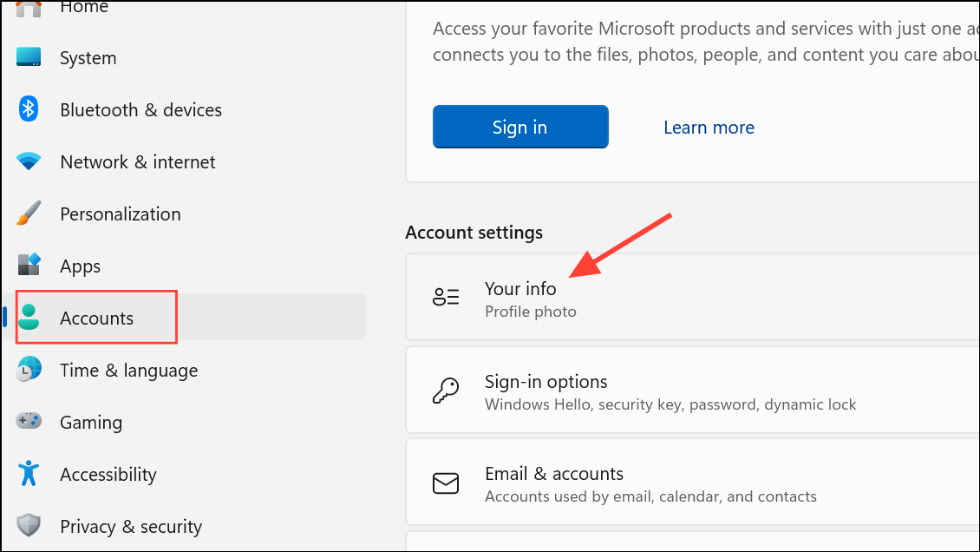Click the Accounts person icon
Image resolution: width=980 pixels, height=552 pixels.
pyautogui.click(x=29, y=318)
